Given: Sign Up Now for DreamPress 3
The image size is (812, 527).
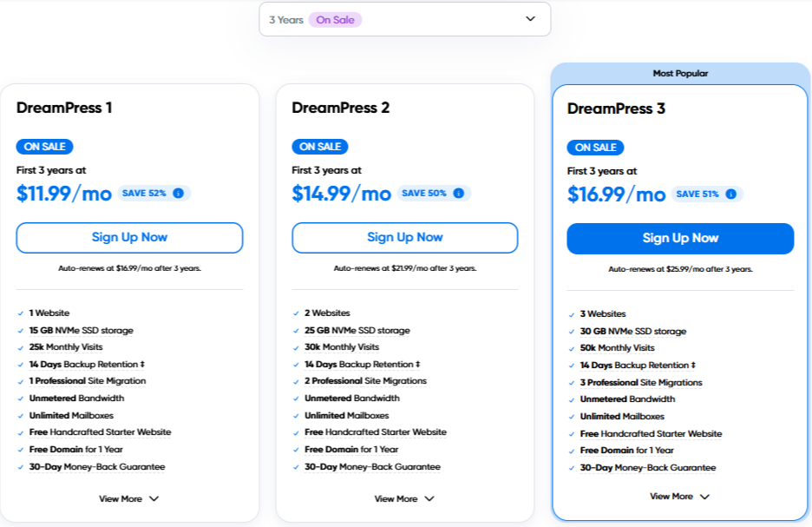Looking at the screenshot, I should (x=680, y=239).
